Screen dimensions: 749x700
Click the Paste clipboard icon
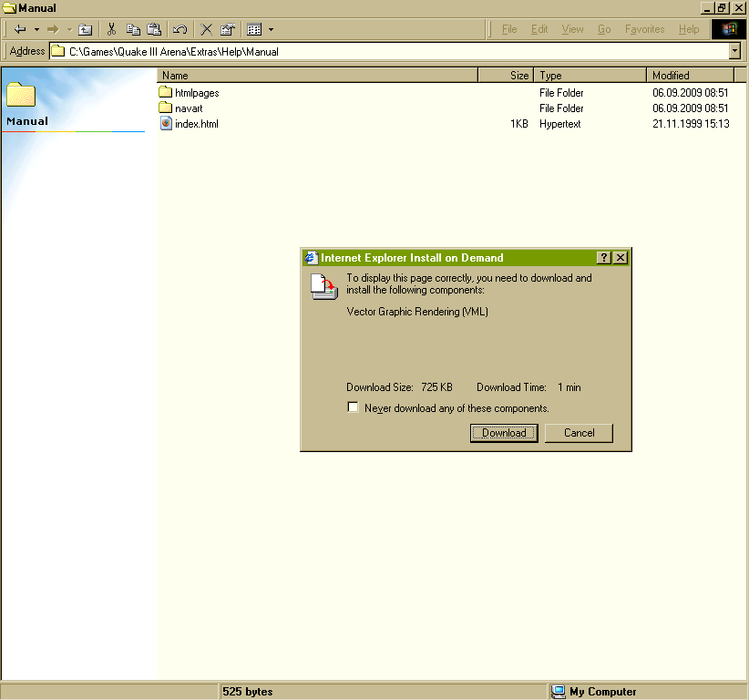pyautogui.click(x=154, y=29)
